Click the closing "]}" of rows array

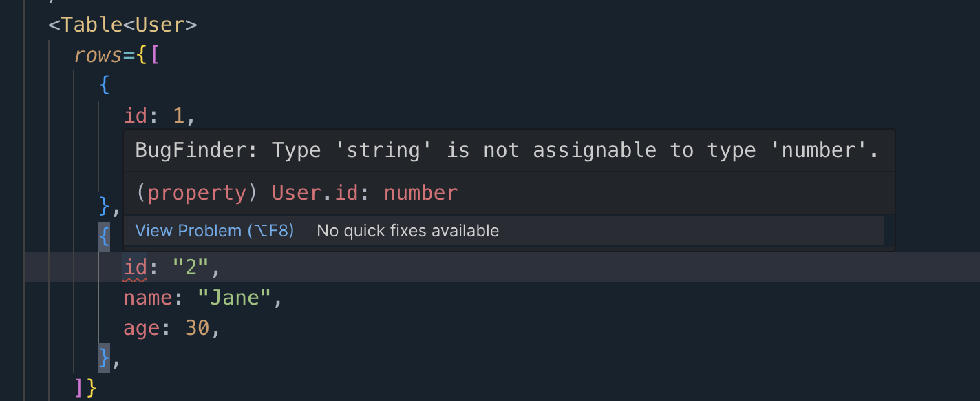85,388
